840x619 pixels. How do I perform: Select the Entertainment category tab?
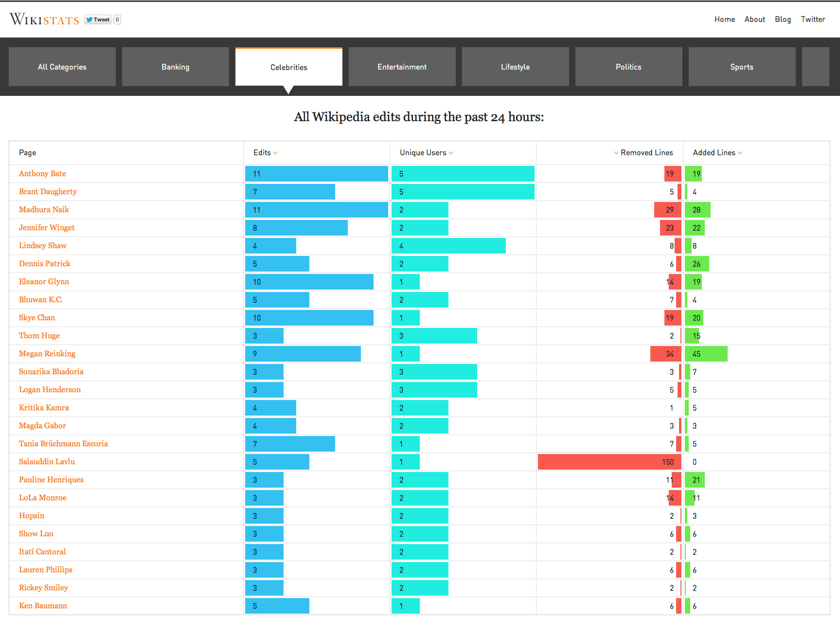[402, 67]
